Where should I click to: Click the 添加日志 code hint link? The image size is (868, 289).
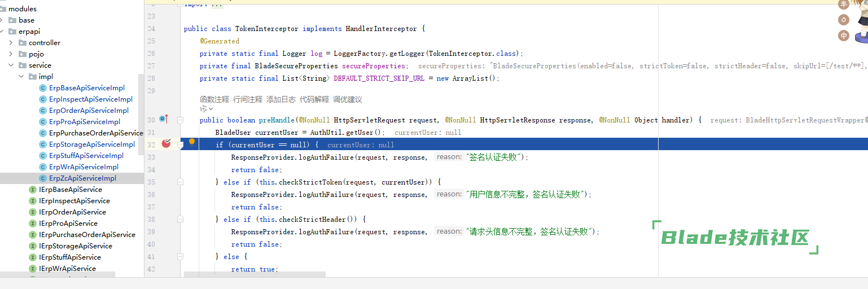(280, 99)
